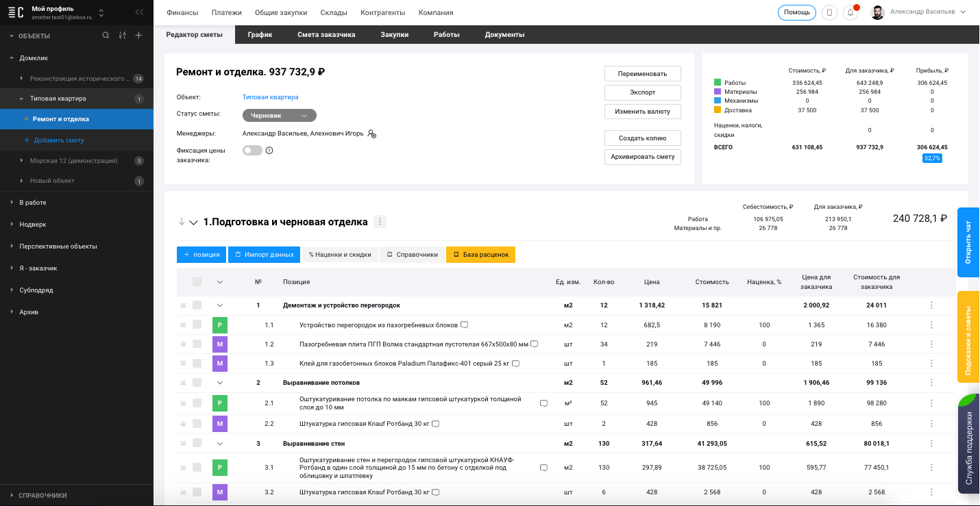980x506 pixels.
Task: Open comment icon on row 1.1
Action: click(x=464, y=325)
